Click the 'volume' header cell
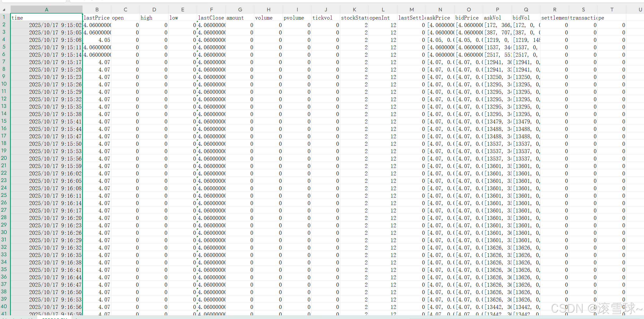The height and width of the screenshot is (319, 644). tap(268, 18)
